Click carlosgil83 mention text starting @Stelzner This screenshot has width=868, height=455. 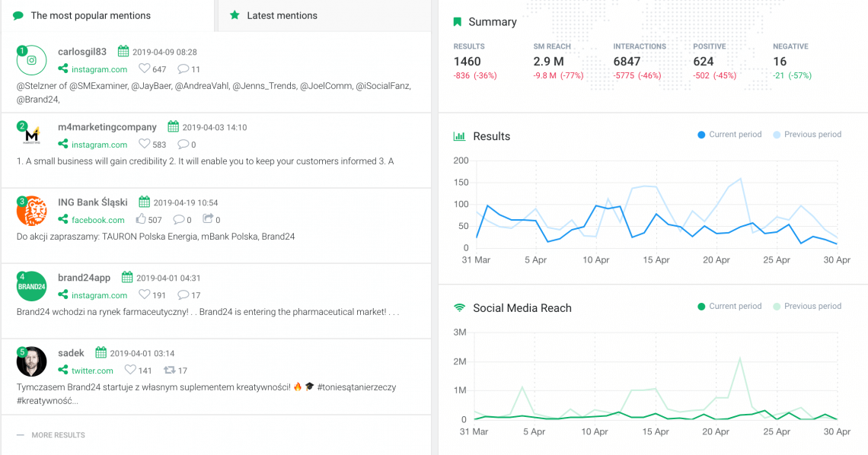pos(214,93)
